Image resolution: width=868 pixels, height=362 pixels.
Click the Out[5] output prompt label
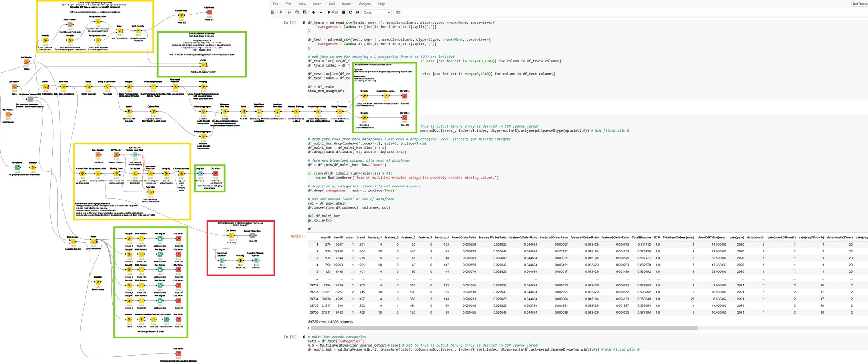pyautogui.click(x=297, y=236)
